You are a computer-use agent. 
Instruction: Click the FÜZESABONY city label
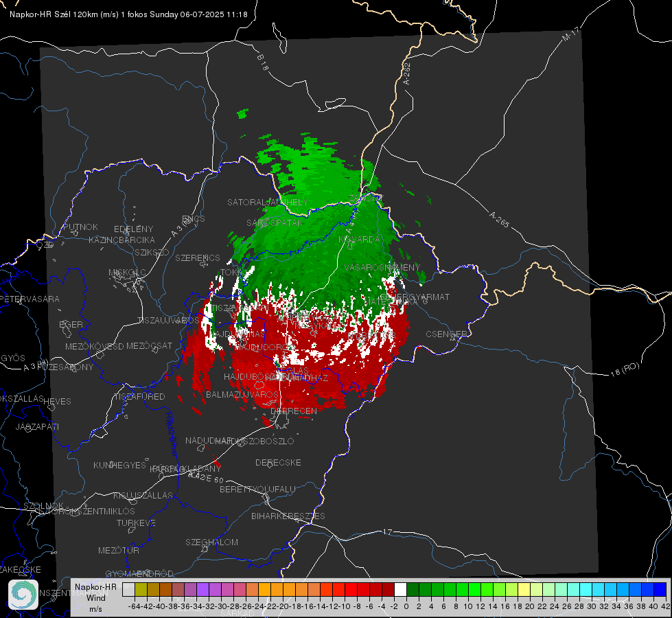(65, 367)
